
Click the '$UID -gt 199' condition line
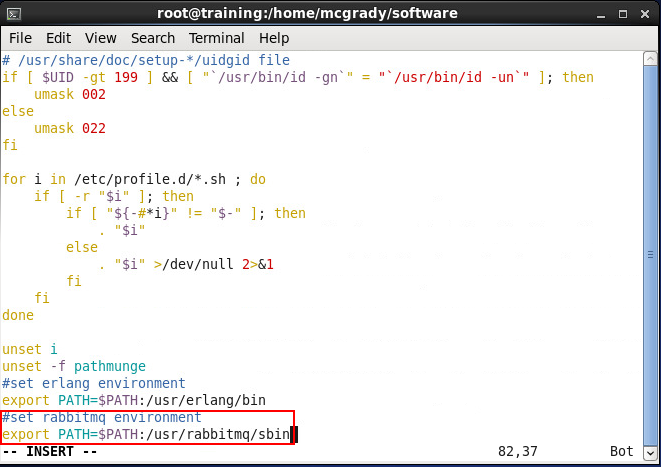coord(298,77)
